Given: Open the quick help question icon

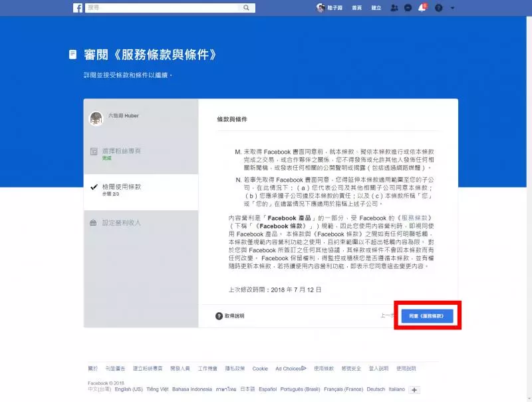Looking at the screenshot, I should point(439,8).
